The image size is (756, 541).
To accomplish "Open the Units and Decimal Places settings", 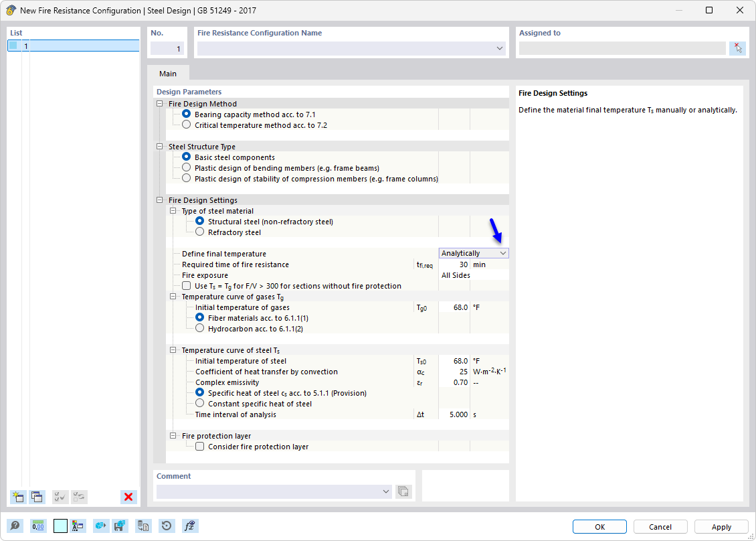I will coord(38,526).
